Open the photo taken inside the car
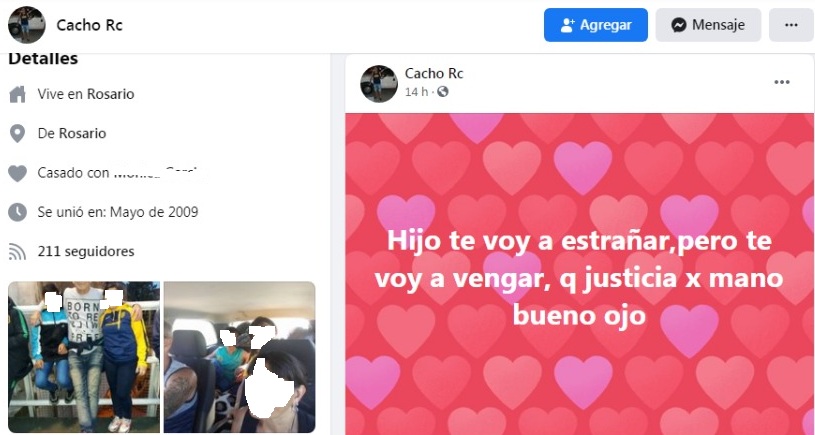The image size is (815, 435). pyautogui.click(x=240, y=357)
